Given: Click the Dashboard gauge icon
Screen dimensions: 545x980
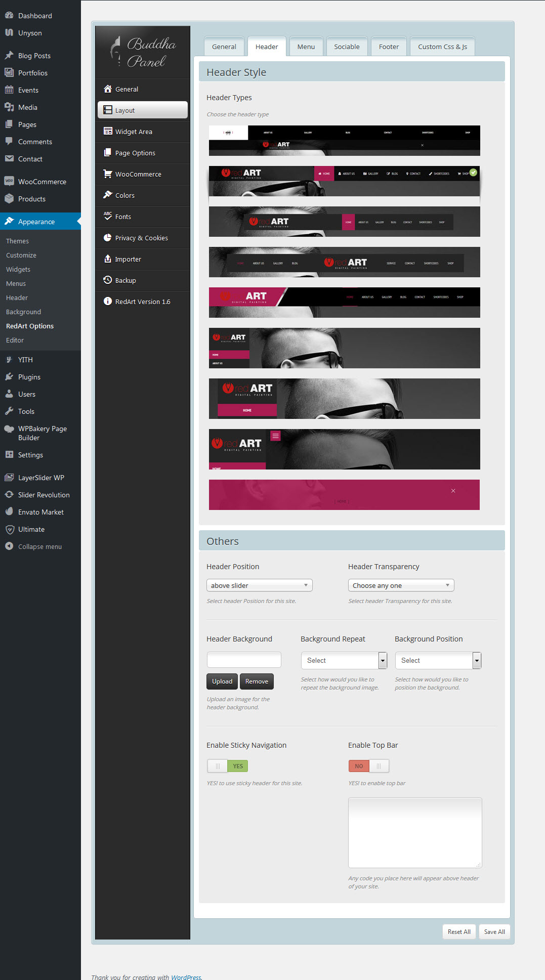Looking at the screenshot, I should [9, 15].
